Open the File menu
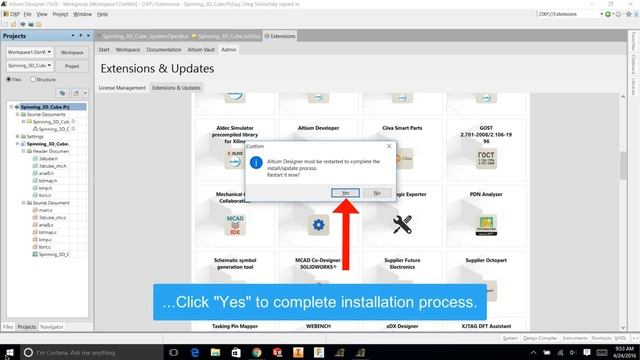The height and width of the screenshot is (360, 640). click(27, 14)
